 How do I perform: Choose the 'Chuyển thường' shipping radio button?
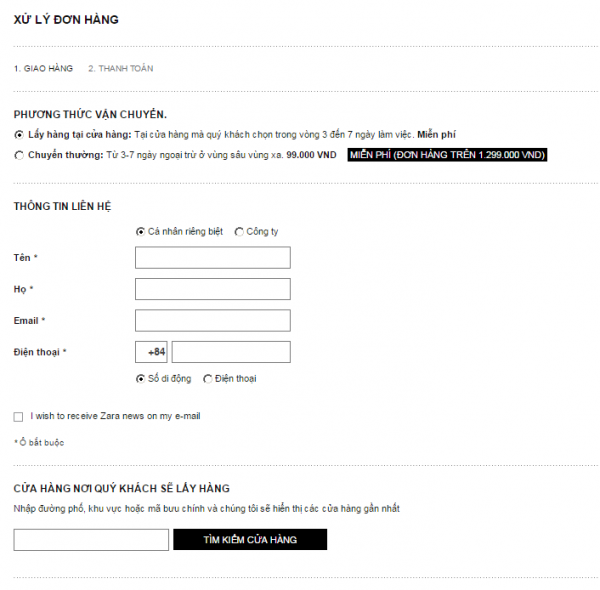19,155
